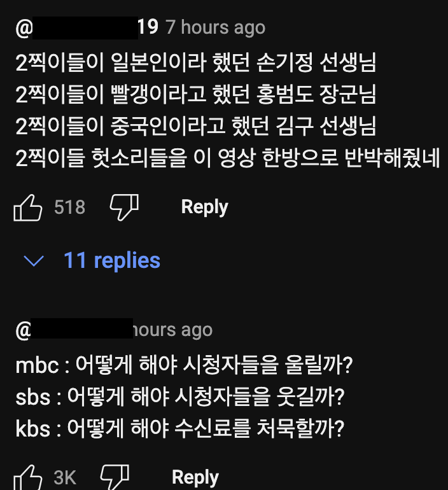Click the line starting with 'sbs :'
Viewport: 448px width, 490px height.
(179, 397)
